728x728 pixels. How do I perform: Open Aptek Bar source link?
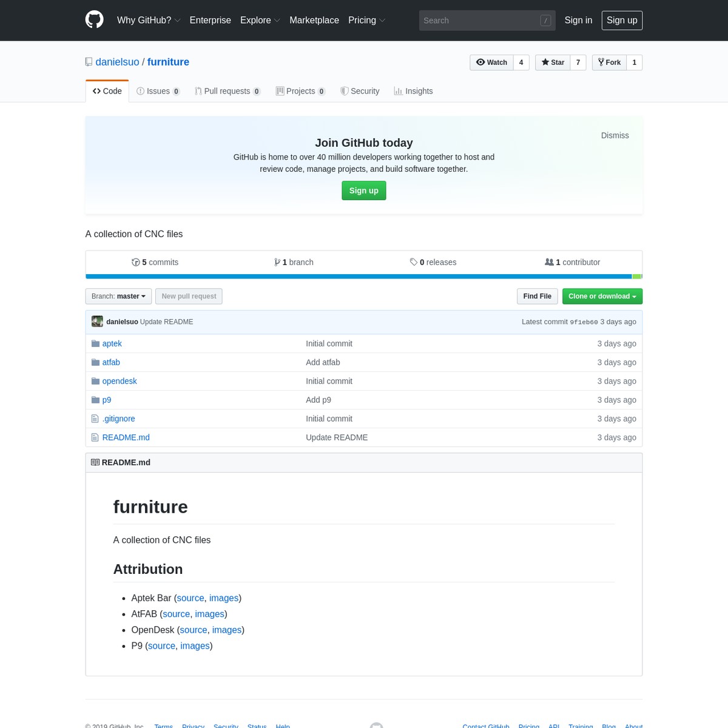click(190, 598)
